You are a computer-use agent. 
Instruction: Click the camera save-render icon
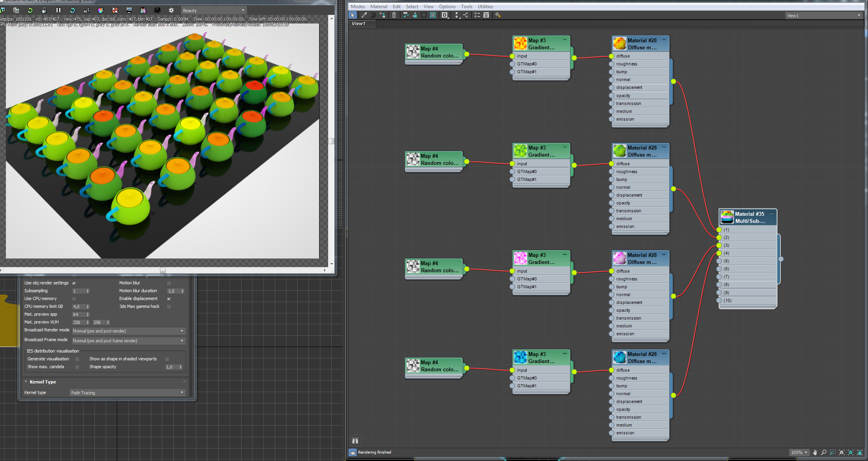point(157,10)
